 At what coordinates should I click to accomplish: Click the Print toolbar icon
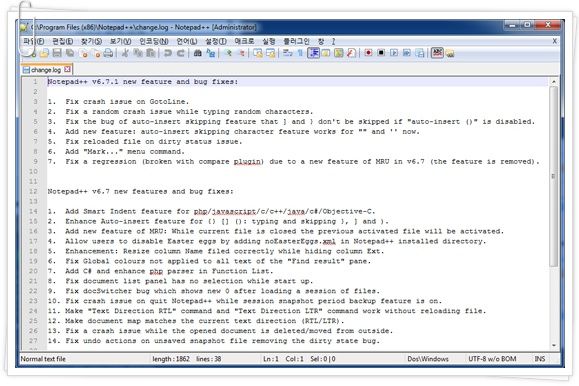(x=109, y=53)
